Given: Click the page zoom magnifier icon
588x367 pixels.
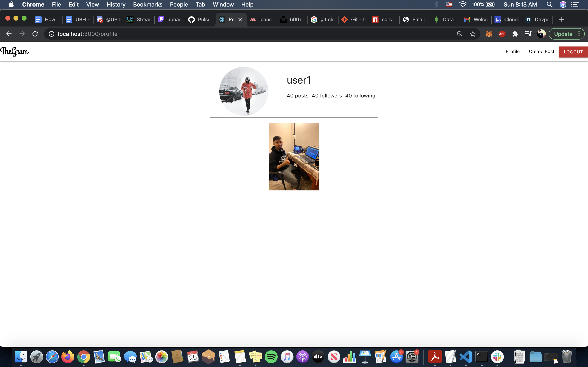Looking at the screenshot, I should pos(459,34).
